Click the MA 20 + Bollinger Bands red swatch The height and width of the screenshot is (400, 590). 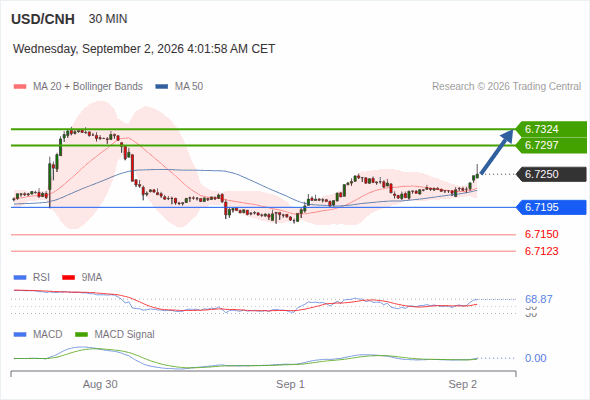point(20,87)
